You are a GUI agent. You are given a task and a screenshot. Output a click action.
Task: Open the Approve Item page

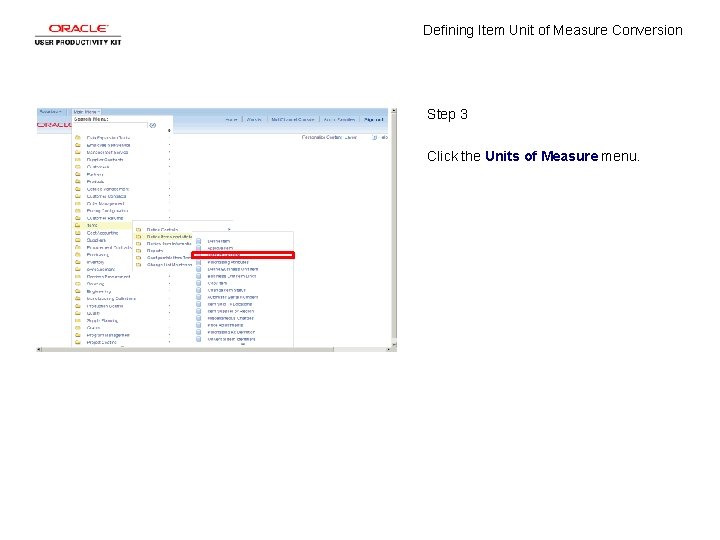[x=220, y=248]
